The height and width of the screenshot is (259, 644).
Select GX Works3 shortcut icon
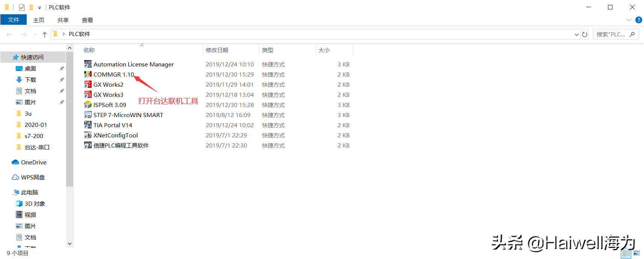coord(88,95)
